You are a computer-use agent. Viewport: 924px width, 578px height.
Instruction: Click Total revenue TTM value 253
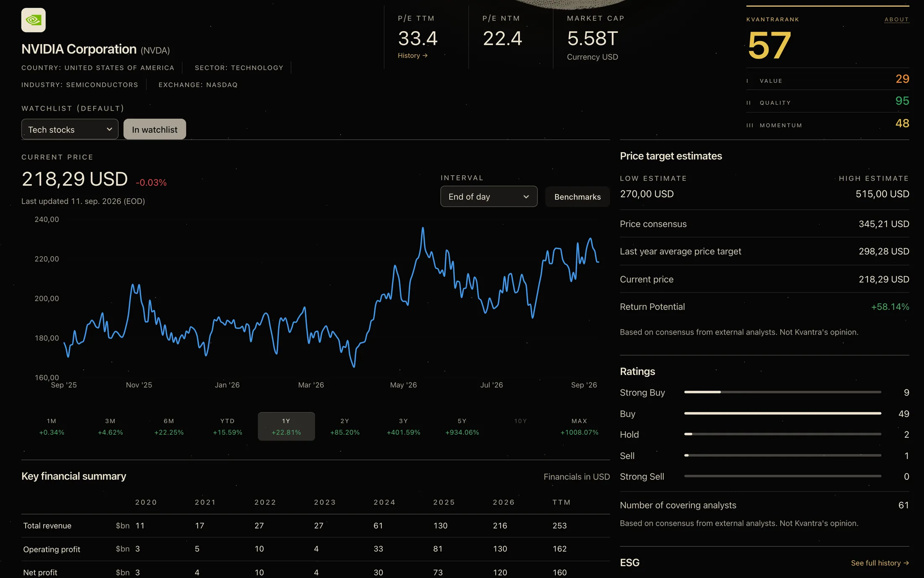pyautogui.click(x=560, y=526)
